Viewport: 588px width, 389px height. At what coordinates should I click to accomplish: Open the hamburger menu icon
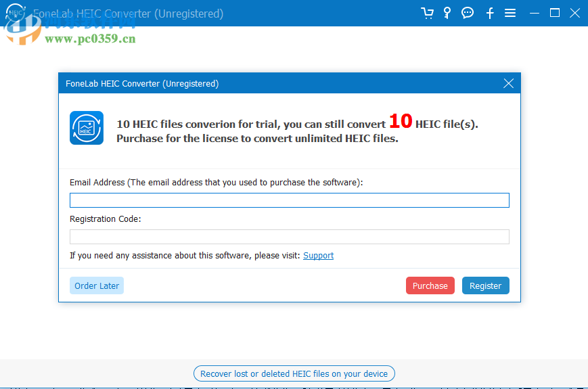point(510,13)
